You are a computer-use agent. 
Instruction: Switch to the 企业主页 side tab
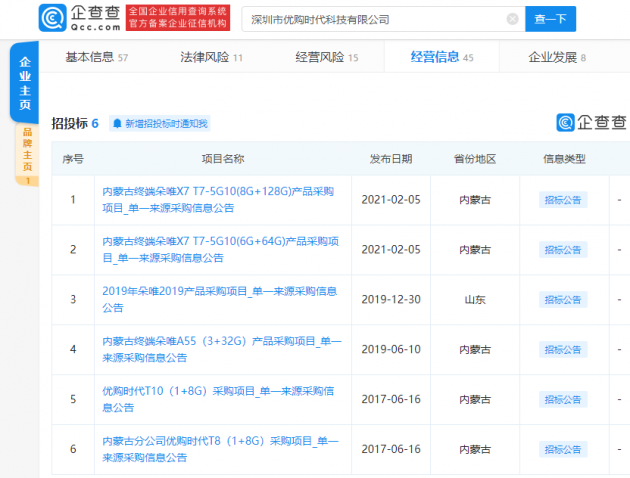25,83
